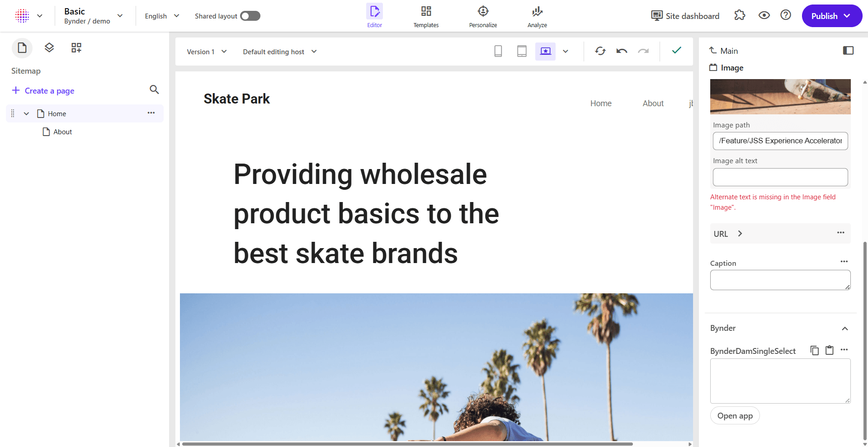Select the tablet device preview icon
Screen dimensions: 868x447
[x=522, y=52]
